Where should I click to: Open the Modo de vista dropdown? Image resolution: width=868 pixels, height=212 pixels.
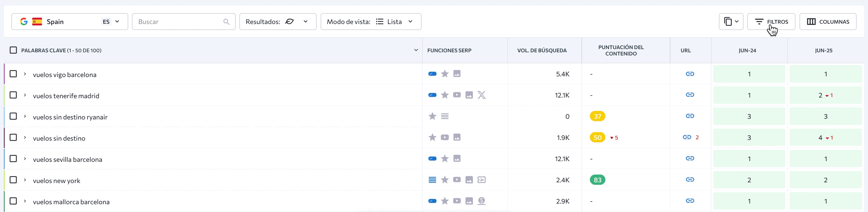[371, 22]
